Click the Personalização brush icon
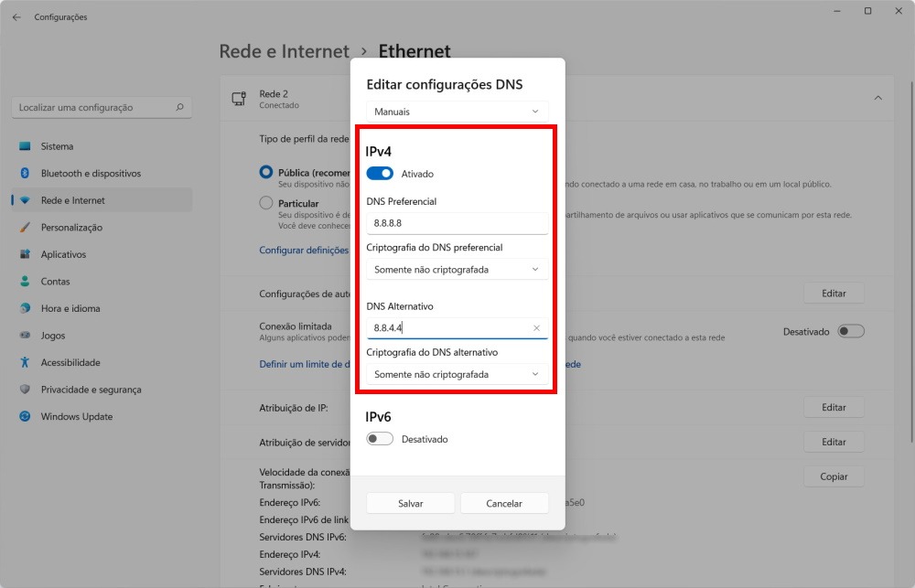The image size is (915, 588). [25, 228]
